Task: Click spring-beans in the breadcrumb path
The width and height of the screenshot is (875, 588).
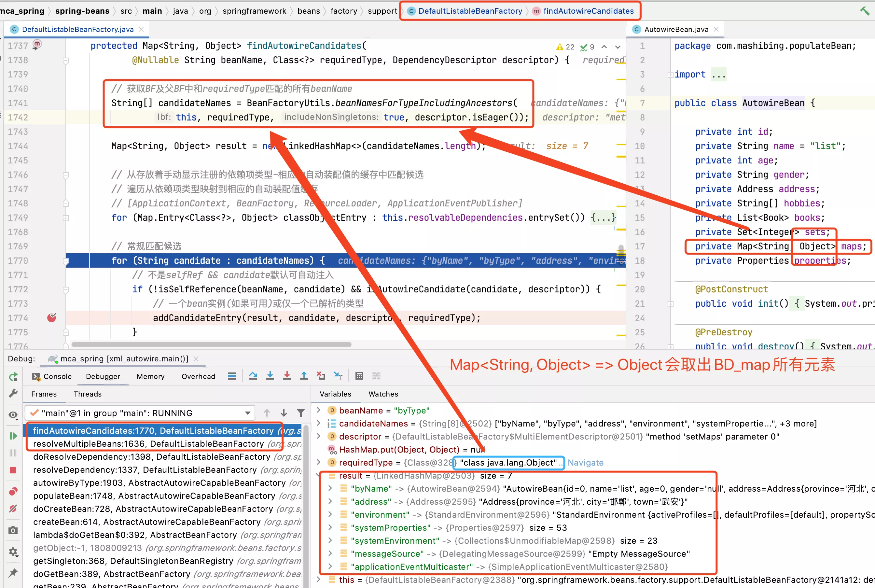Action: pyautogui.click(x=82, y=11)
